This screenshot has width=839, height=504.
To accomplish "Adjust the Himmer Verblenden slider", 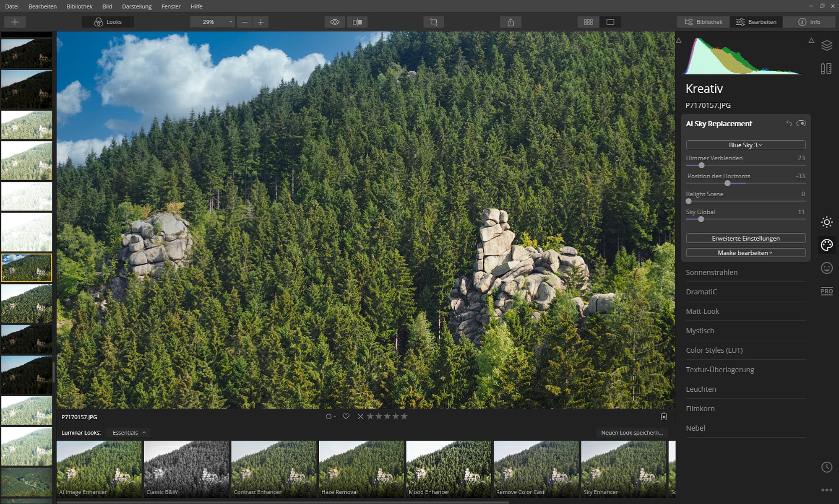I will tap(701, 165).
